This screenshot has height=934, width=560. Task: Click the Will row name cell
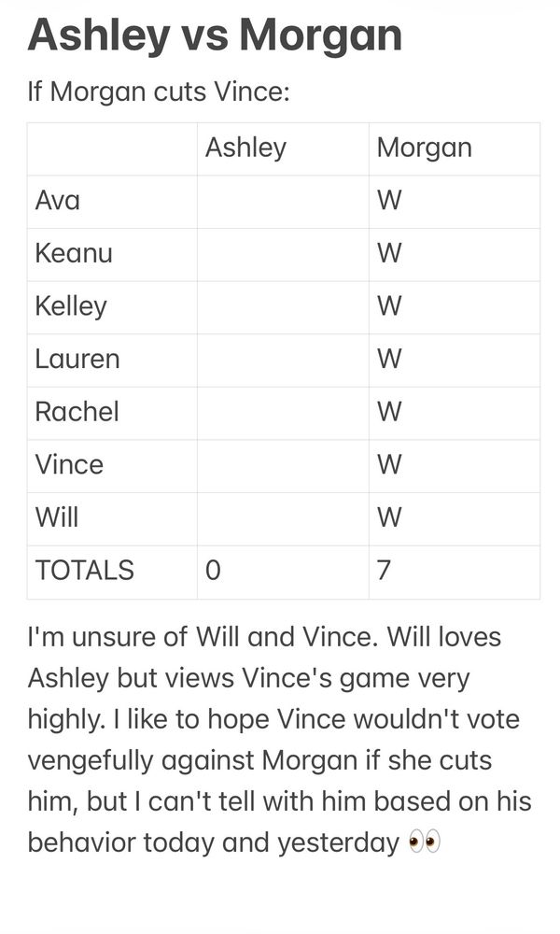pyautogui.click(x=113, y=518)
